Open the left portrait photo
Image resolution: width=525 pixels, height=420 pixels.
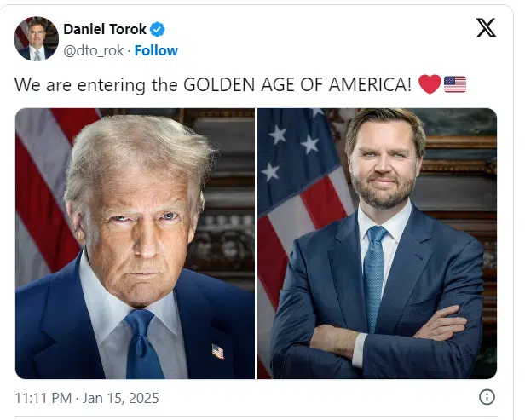135,244
